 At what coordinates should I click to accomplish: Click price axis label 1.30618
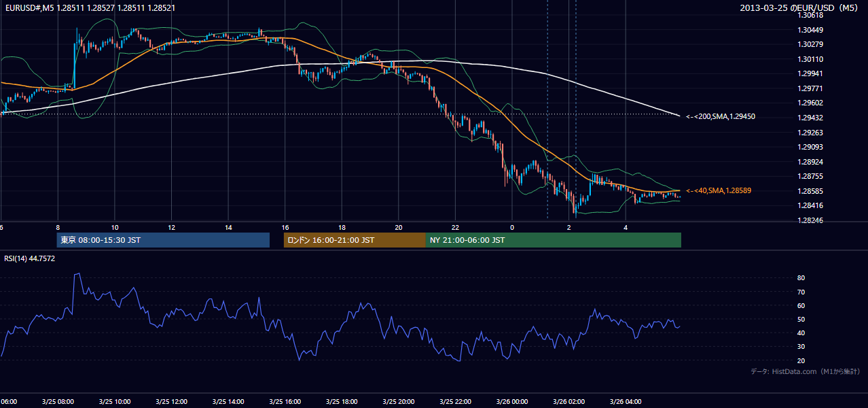811,15
